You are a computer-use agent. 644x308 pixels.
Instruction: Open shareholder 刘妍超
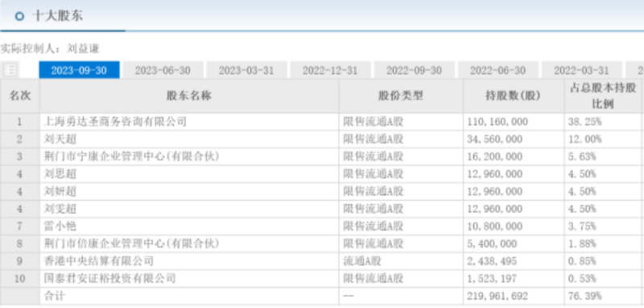[60, 192]
